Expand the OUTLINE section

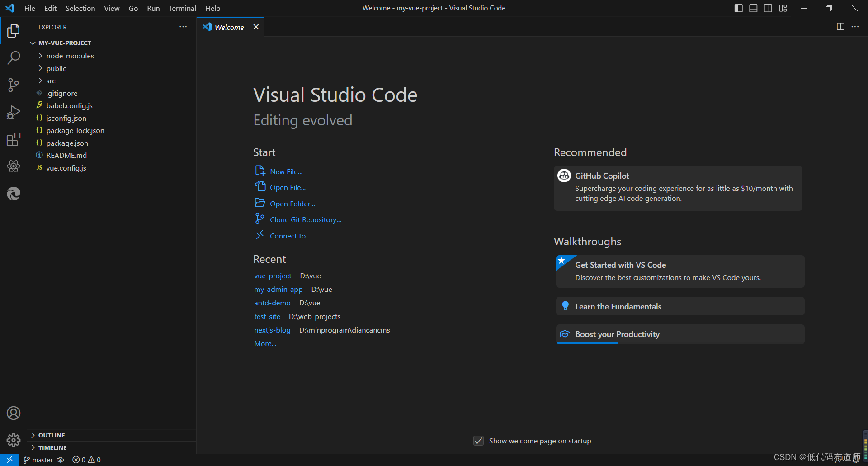tap(112, 435)
